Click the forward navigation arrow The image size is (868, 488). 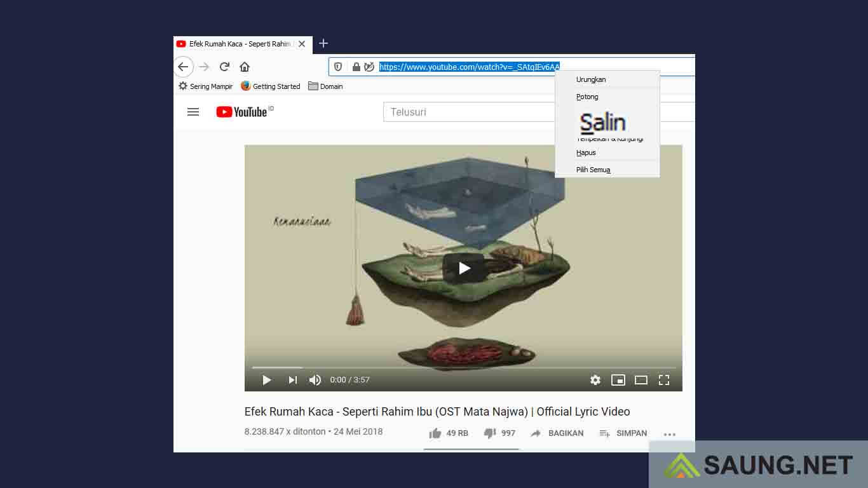[x=204, y=67]
